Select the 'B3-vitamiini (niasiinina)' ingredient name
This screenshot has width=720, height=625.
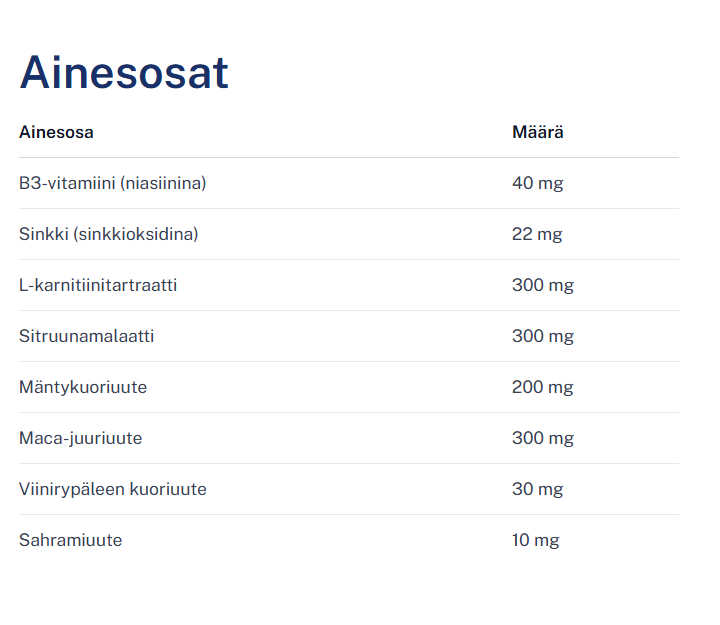[x=112, y=183]
